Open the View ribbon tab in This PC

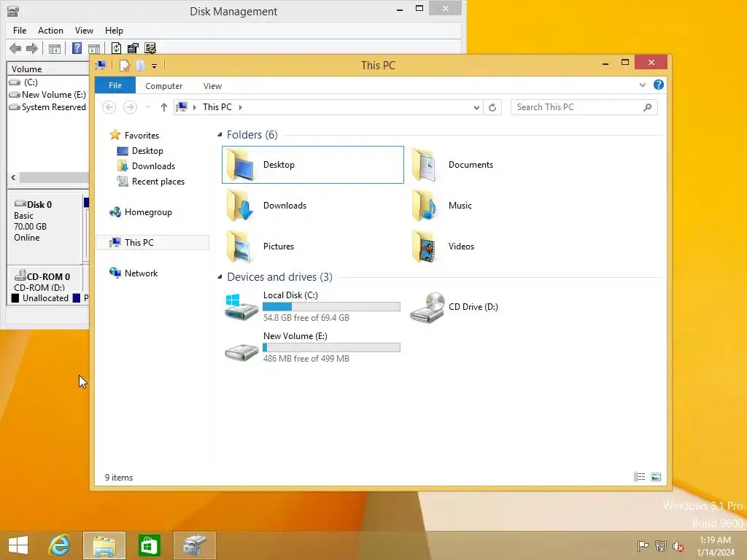212,86
